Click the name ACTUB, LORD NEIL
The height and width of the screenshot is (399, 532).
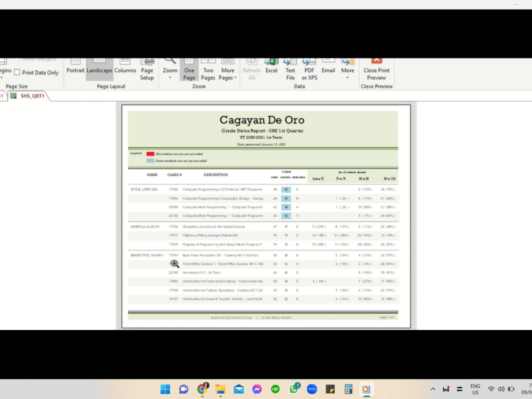click(x=144, y=189)
